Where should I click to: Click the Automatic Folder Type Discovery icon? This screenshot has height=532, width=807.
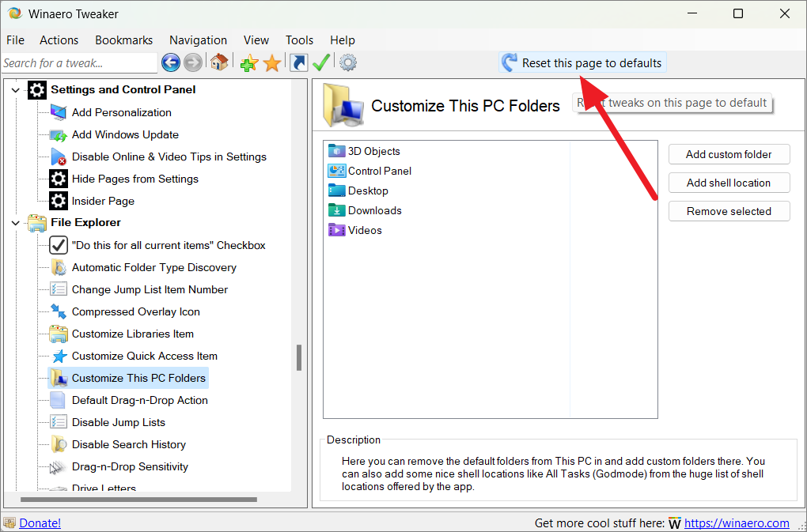coord(59,267)
